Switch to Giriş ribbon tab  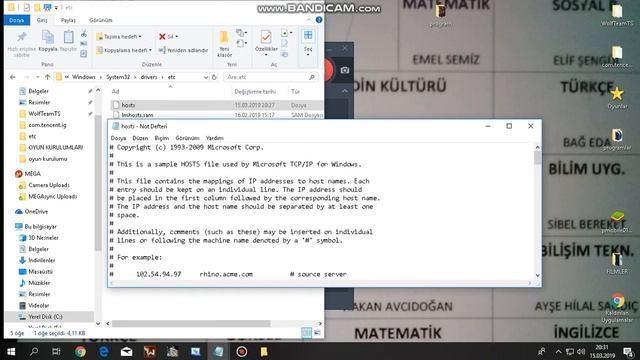42,20
